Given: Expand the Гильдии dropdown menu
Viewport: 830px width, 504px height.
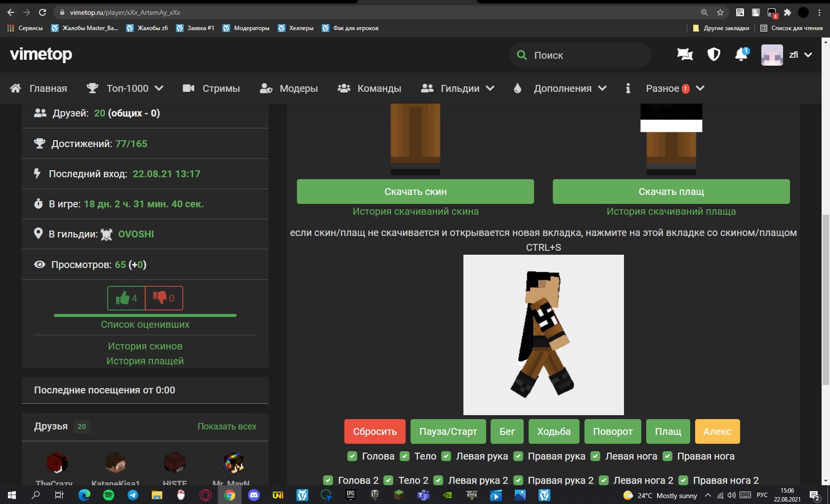Looking at the screenshot, I should (458, 88).
